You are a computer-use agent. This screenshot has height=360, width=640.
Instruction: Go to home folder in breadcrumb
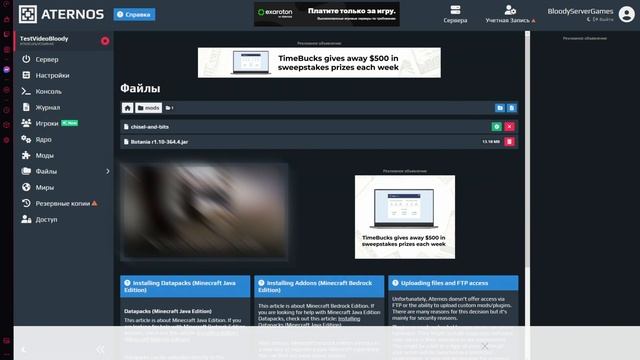127,108
